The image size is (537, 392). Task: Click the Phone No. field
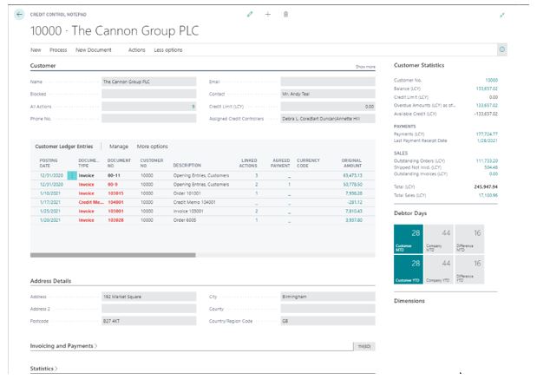148,119
